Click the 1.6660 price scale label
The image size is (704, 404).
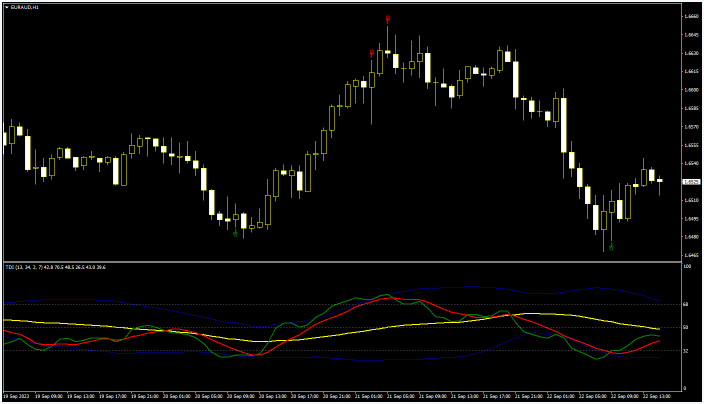point(690,17)
